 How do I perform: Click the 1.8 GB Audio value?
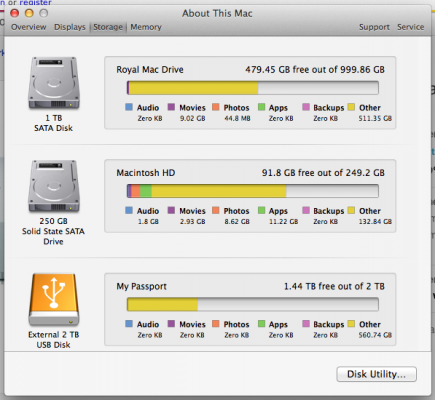[x=148, y=222]
